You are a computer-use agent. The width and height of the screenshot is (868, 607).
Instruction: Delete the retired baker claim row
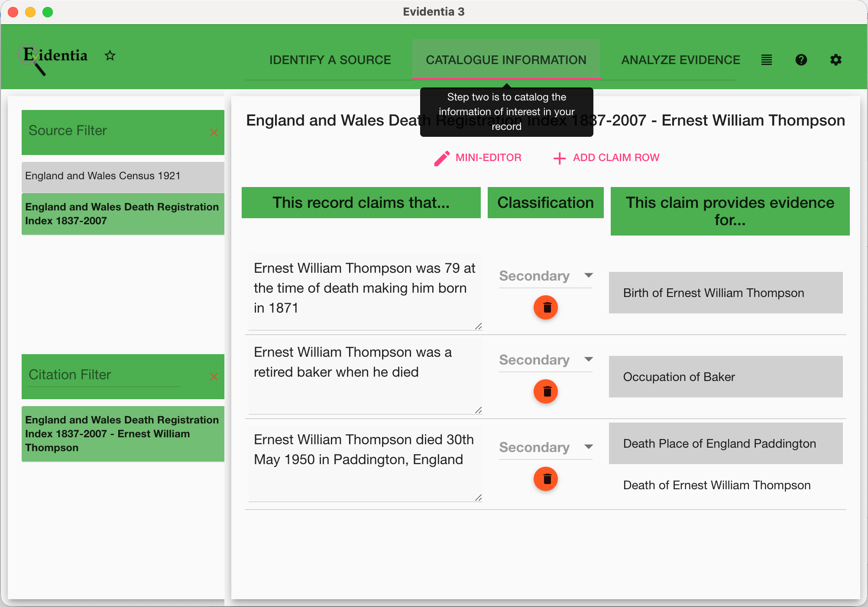pyautogui.click(x=546, y=391)
